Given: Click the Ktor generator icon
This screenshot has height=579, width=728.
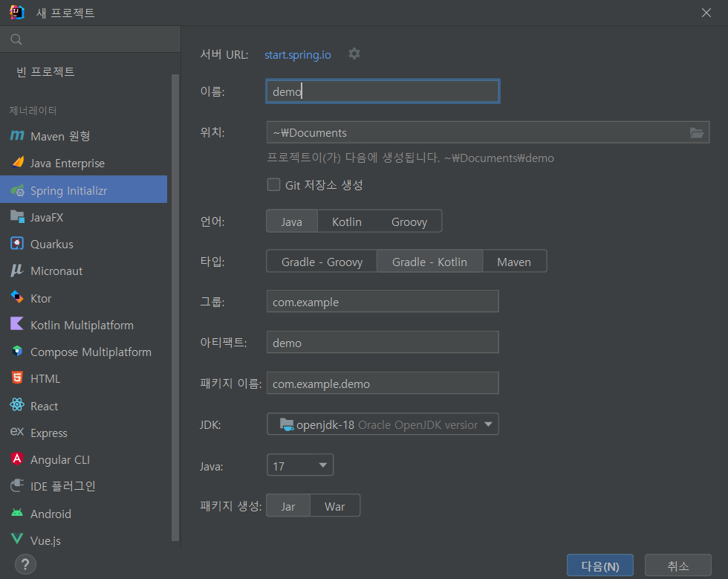Looking at the screenshot, I should coord(17,297).
